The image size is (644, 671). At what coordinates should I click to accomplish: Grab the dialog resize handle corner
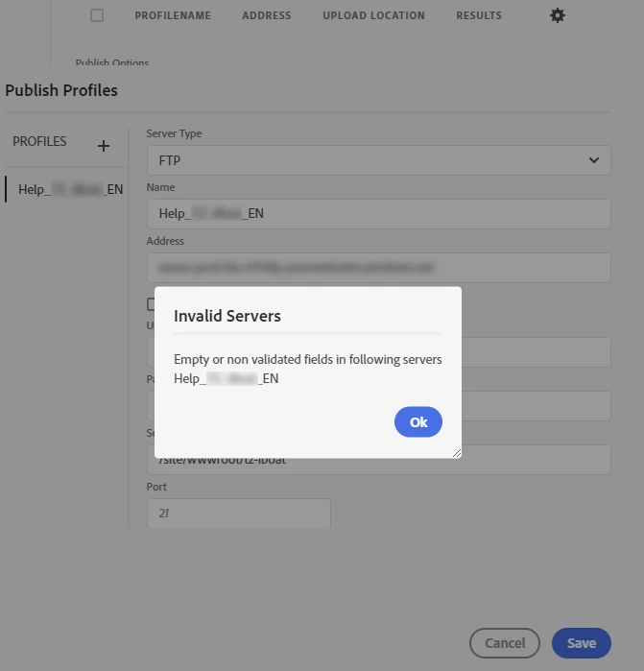click(x=457, y=453)
